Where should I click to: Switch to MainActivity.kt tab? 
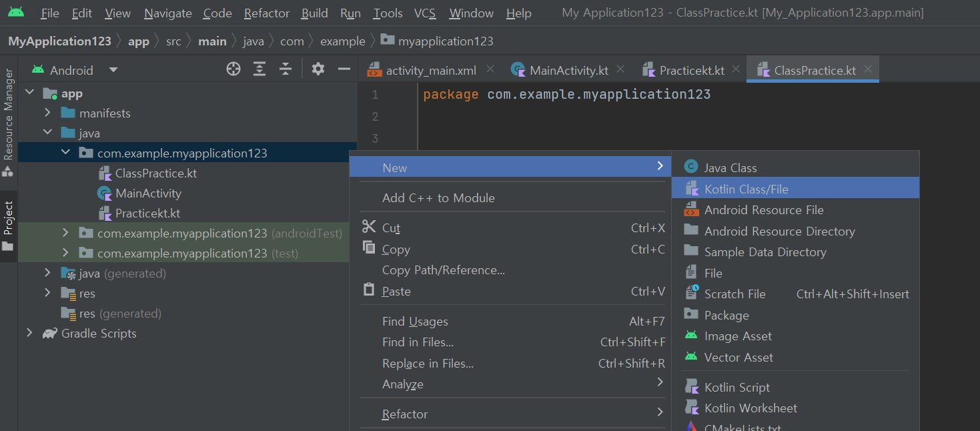tap(569, 70)
